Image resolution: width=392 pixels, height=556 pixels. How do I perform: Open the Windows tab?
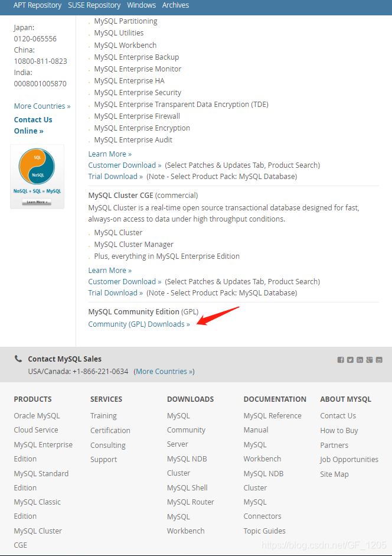tap(142, 5)
